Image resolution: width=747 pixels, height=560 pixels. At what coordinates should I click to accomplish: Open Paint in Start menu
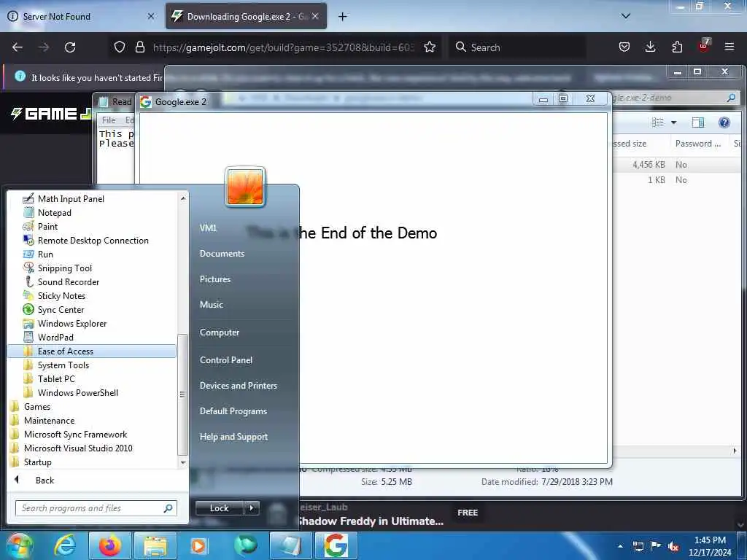(47, 226)
